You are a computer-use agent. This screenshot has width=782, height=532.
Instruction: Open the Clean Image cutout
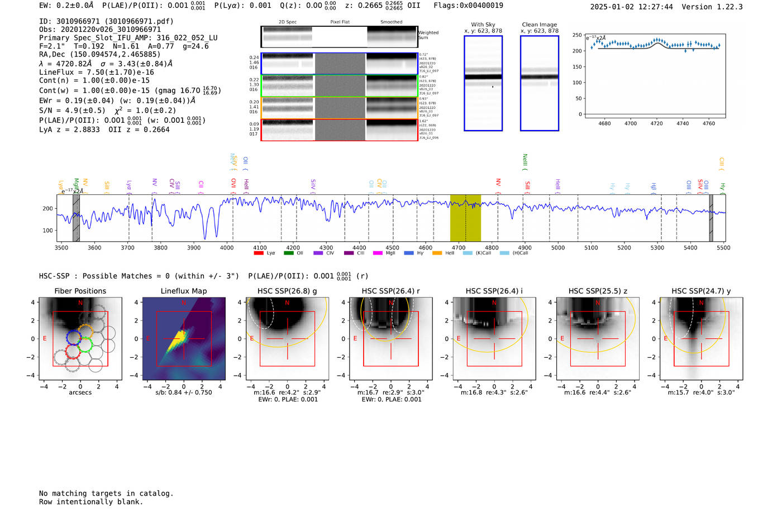[x=540, y=83]
